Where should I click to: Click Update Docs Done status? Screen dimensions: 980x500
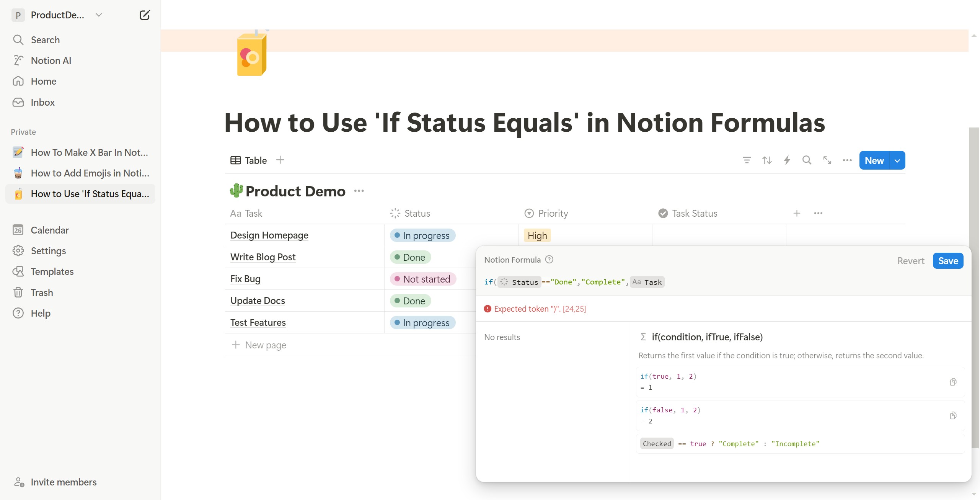point(410,301)
